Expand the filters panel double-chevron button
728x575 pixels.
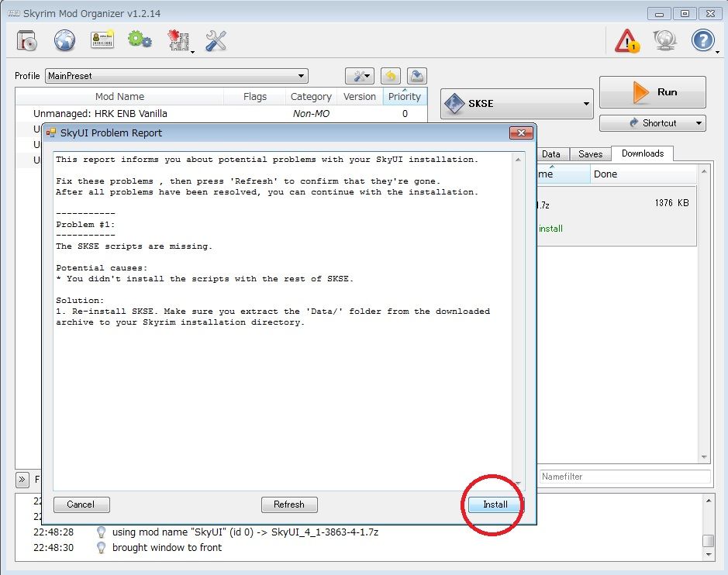coord(22,480)
